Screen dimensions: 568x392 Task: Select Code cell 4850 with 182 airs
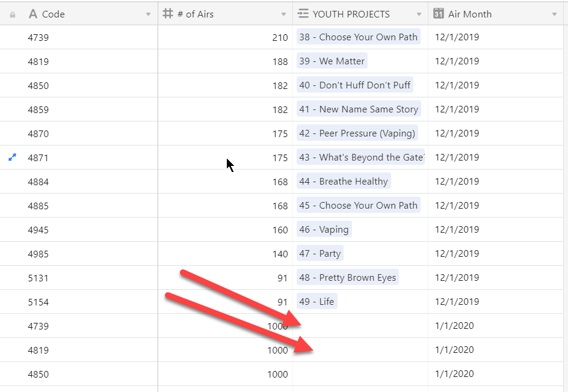pyautogui.click(x=79, y=85)
